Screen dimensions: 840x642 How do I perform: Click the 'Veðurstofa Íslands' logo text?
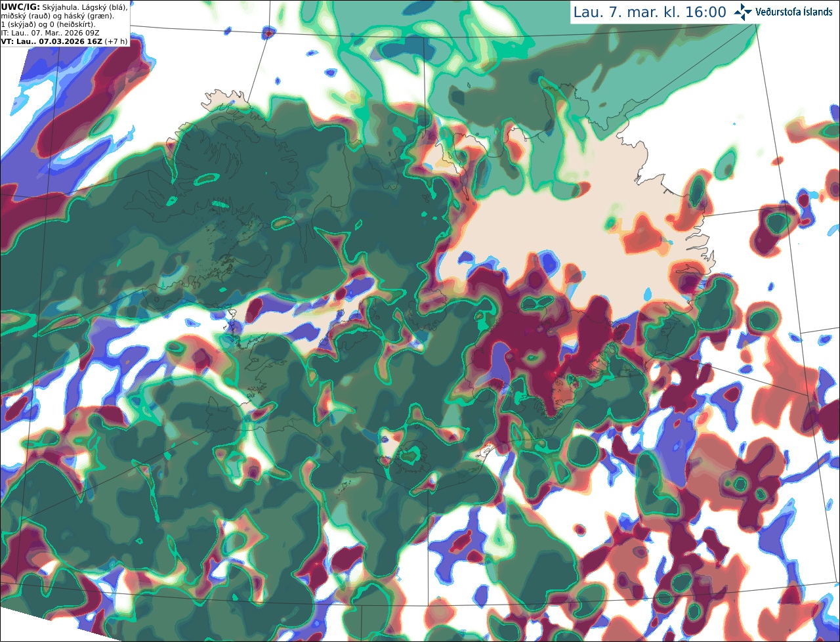[794, 12]
